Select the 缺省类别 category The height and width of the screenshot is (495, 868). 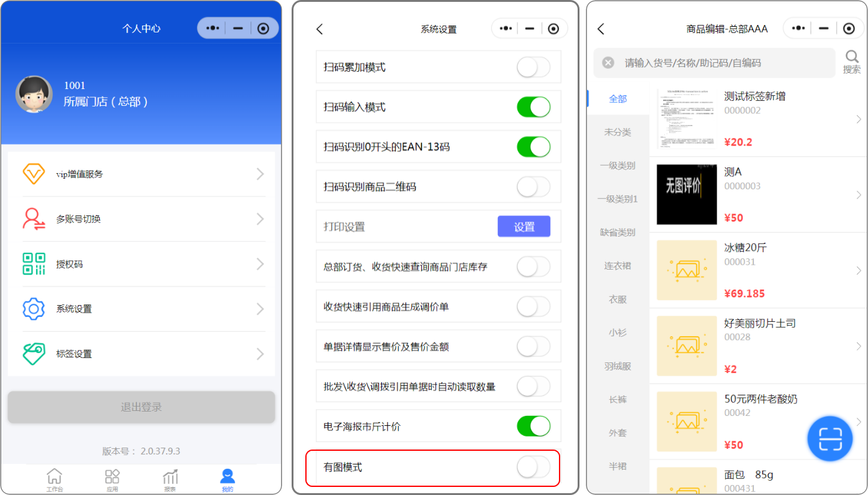click(618, 232)
